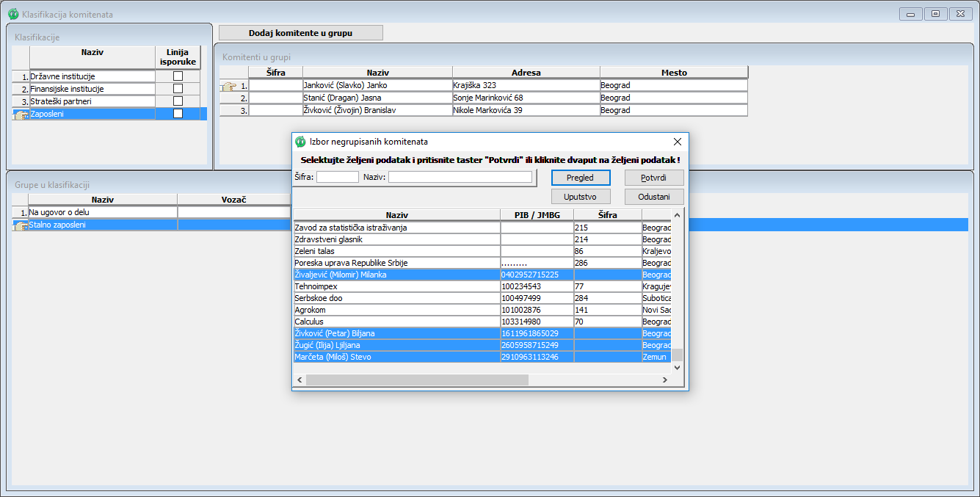Click the horizontal scrollbar right arrow in dialog
Screen dimensions: 980x497
tap(664, 380)
